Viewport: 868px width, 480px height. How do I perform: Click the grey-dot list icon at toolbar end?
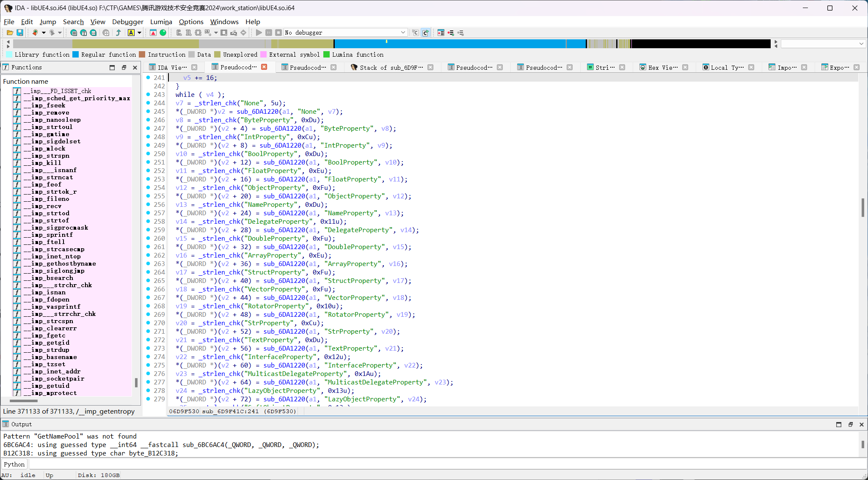click(461, 33)
